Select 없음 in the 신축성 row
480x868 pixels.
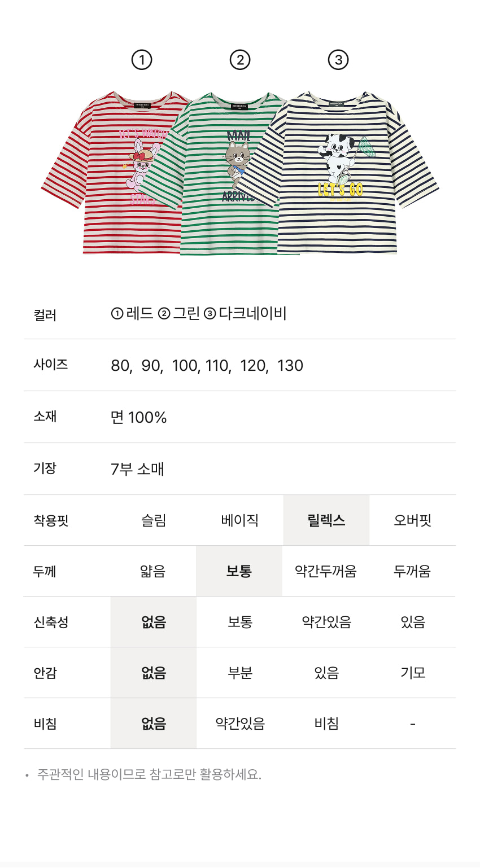coord(154,622)
